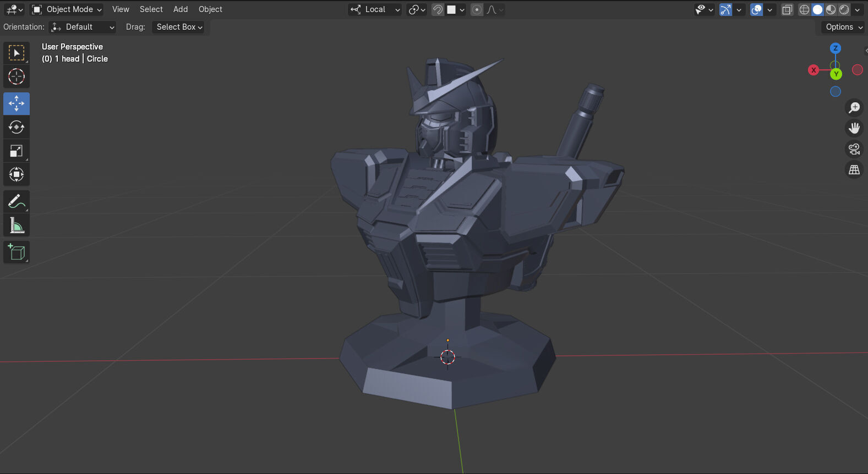Switch to Rendered viewport shading

[844, 9]
